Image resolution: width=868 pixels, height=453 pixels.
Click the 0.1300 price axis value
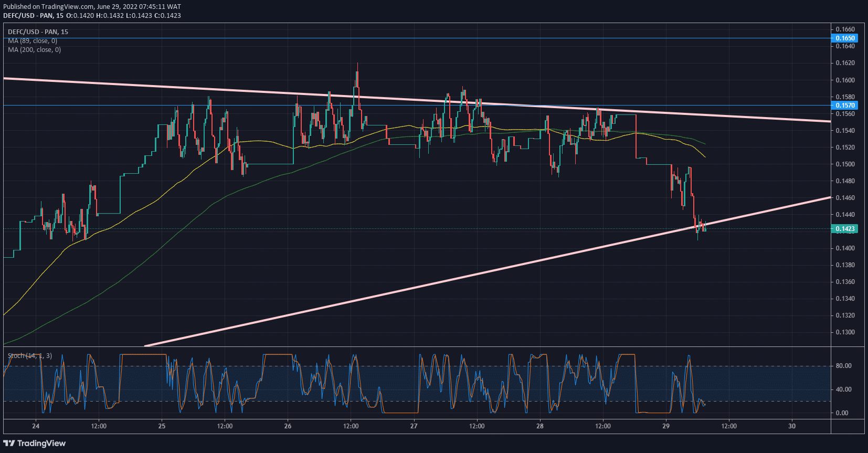845,332
